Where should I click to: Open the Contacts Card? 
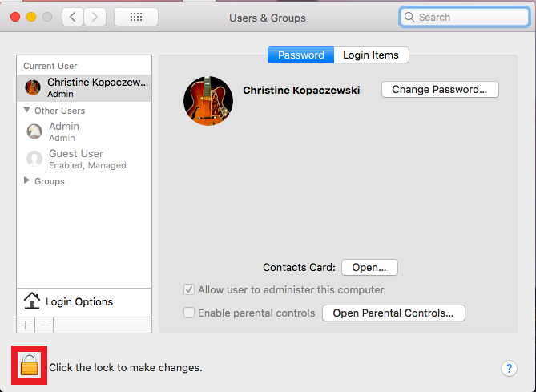point(369,267)
